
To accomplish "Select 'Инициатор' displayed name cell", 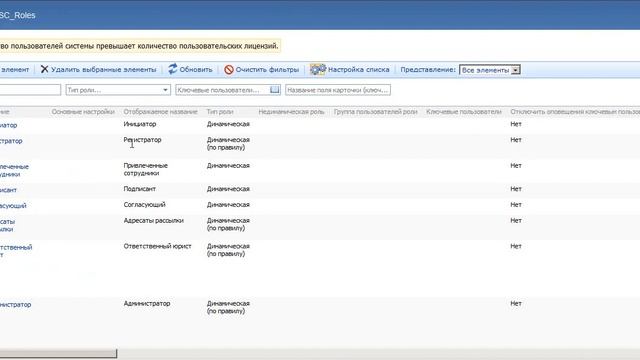I will point(140,124).
